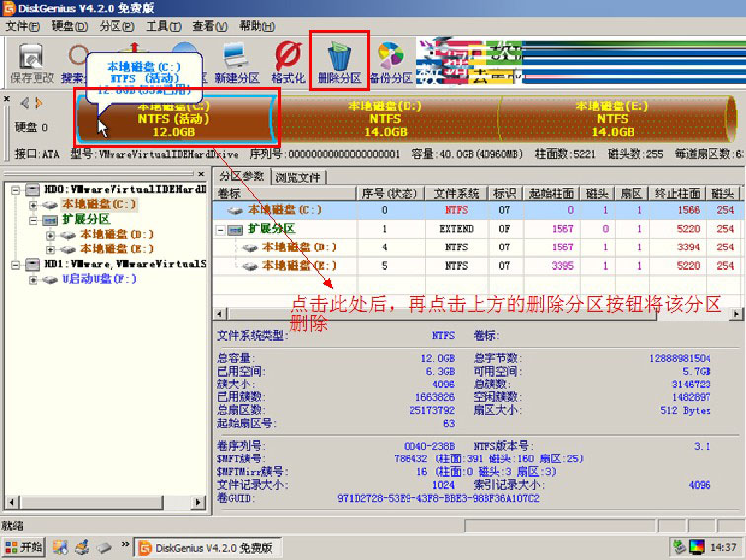The height and width of the screenshot is (560, 746).
Task: Switch to the 分区参数 tab
Action: (242, 176)
